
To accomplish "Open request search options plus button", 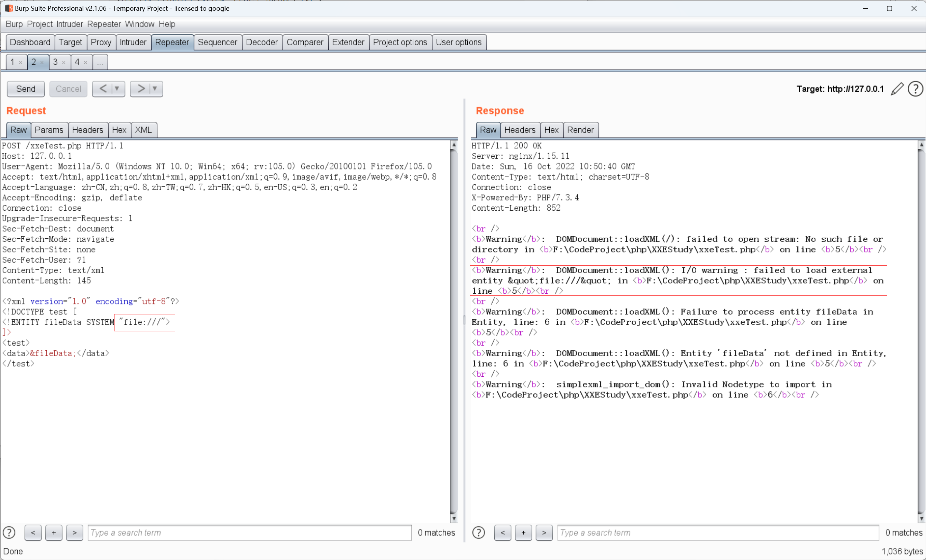I will click(x=54, y=533).
